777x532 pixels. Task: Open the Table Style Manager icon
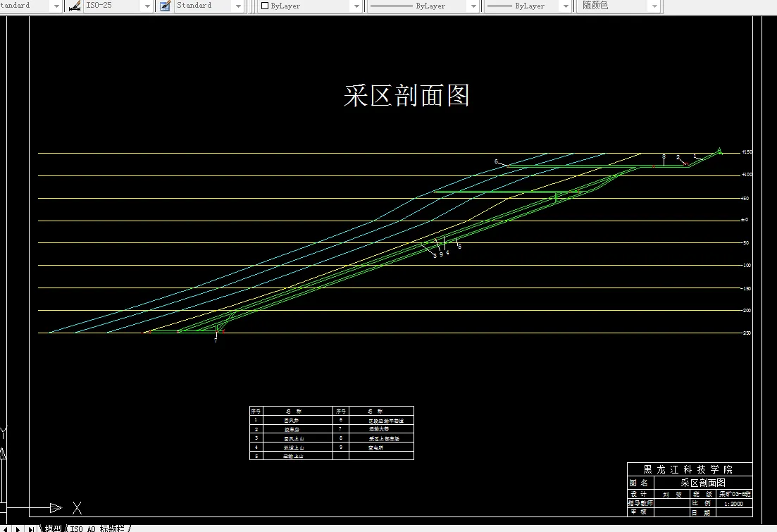tap(165, 6)
